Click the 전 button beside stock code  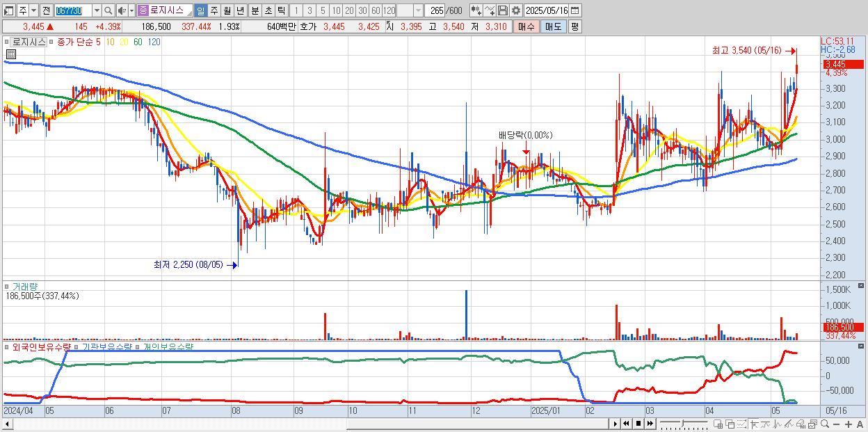pos(46,10)
